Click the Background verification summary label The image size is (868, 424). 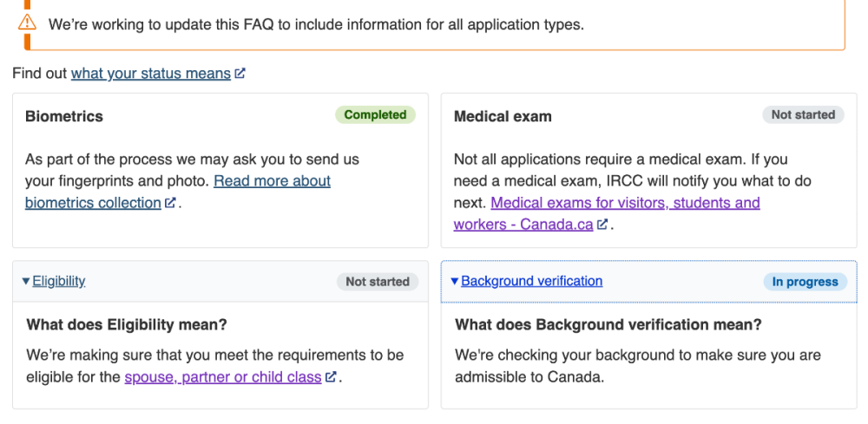pos(531,281)
